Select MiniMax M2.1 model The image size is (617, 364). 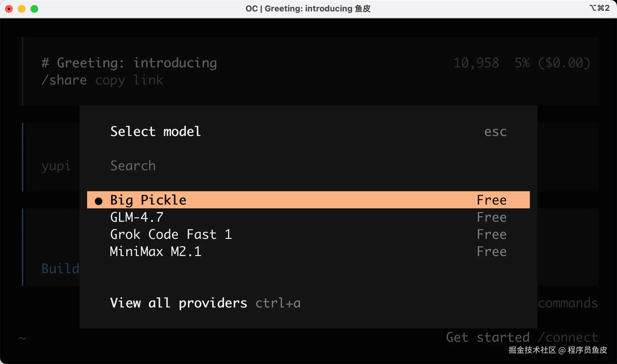coord(156,252)
